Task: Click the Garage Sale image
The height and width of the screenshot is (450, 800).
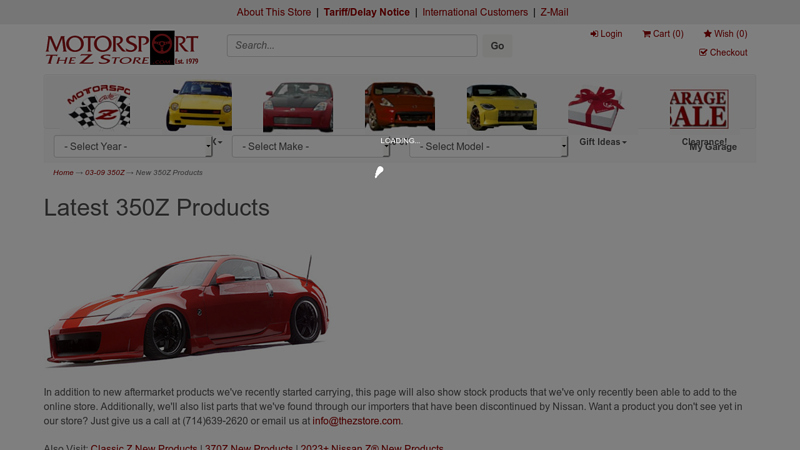Action: (x=699, y=109)
